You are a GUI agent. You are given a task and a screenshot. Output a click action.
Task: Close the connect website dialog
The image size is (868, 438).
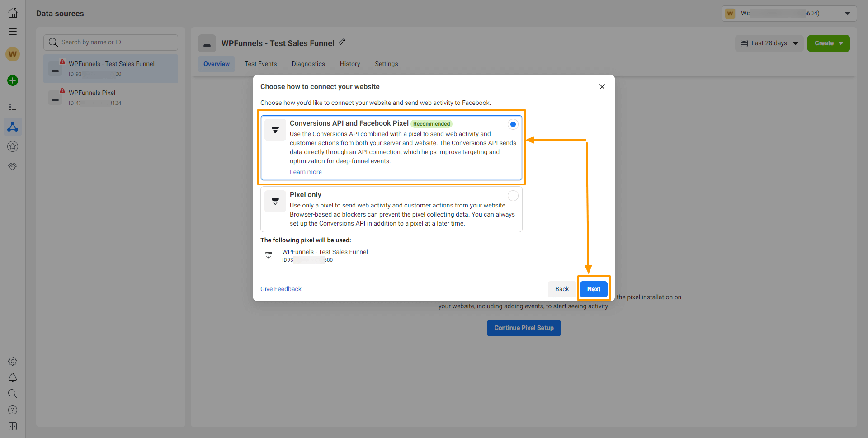tap(602, 87)
